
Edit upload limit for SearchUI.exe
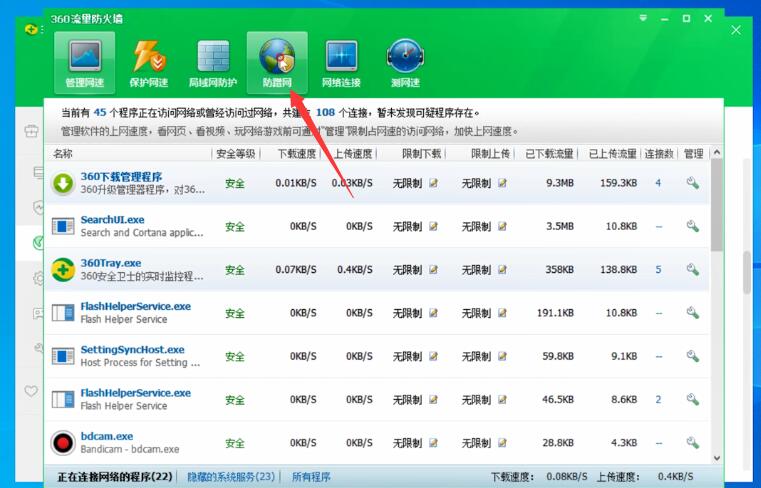[502, 226]
